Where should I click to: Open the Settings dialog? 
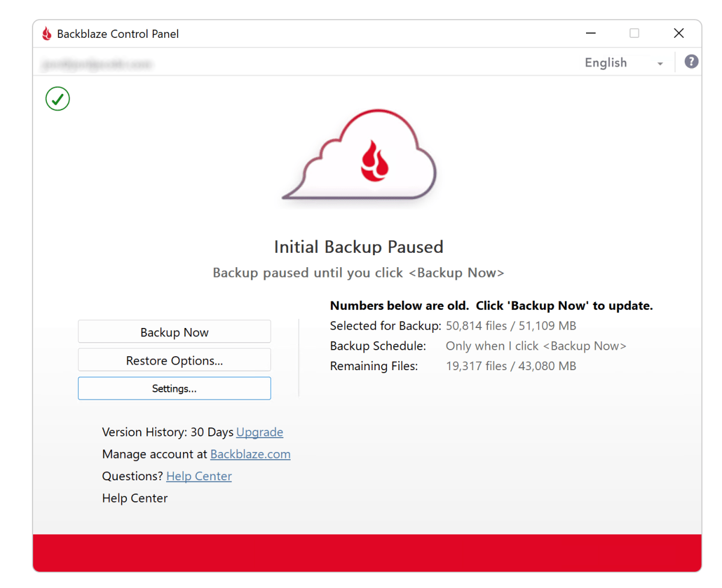click(174, 388)
